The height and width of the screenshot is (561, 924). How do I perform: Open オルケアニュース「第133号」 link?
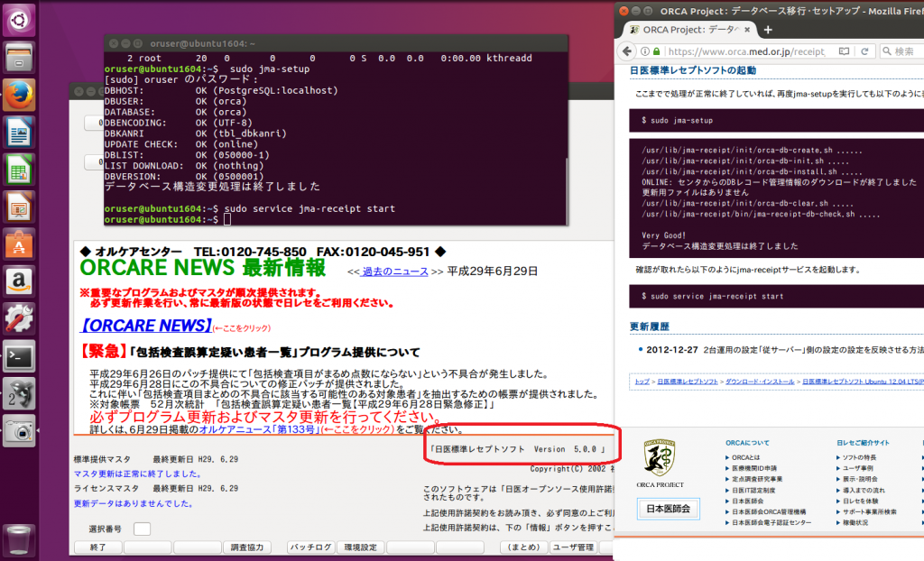pyautogui.click(x=259, y=429)
